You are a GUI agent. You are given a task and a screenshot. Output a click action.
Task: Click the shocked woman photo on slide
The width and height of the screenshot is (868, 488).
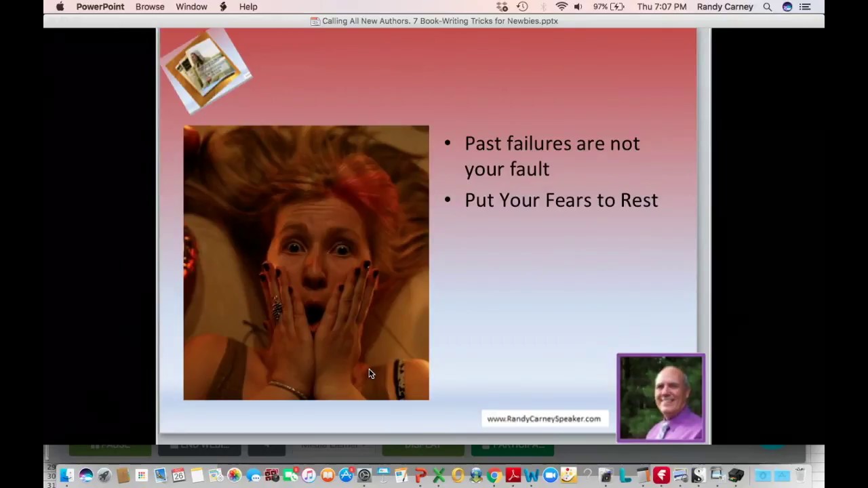click(x=306, y=262)
